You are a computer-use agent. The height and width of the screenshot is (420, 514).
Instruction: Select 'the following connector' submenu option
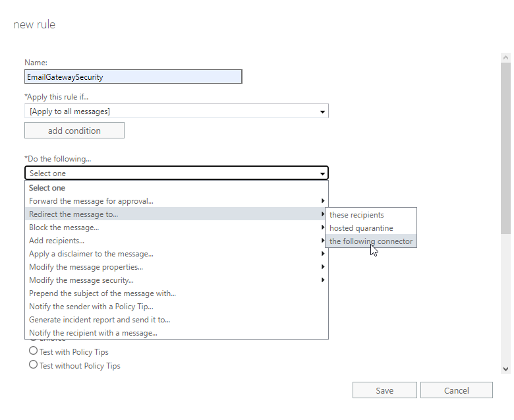point(371,241)
